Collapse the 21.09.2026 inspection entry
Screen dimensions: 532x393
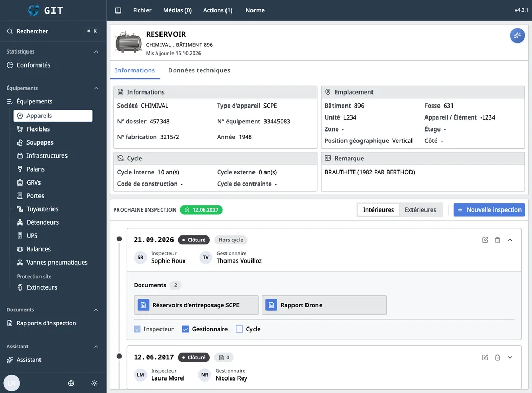[x=510, y=240]
